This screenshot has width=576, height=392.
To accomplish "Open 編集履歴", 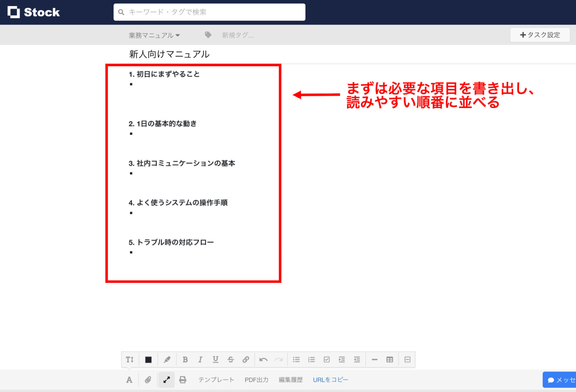I will click(291, 380).
